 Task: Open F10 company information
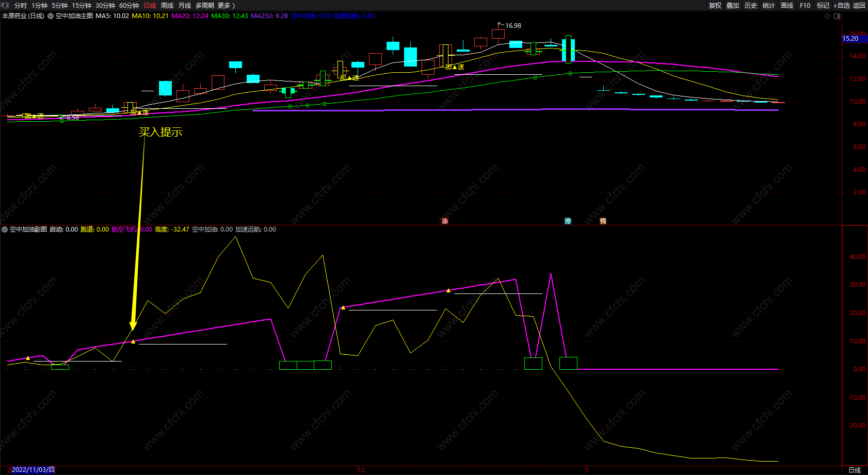[x=805, y=5]
